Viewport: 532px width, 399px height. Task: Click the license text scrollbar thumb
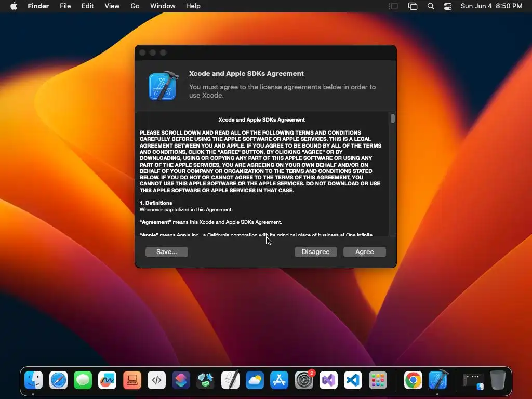pyautogui.click(x=393, y=118)
